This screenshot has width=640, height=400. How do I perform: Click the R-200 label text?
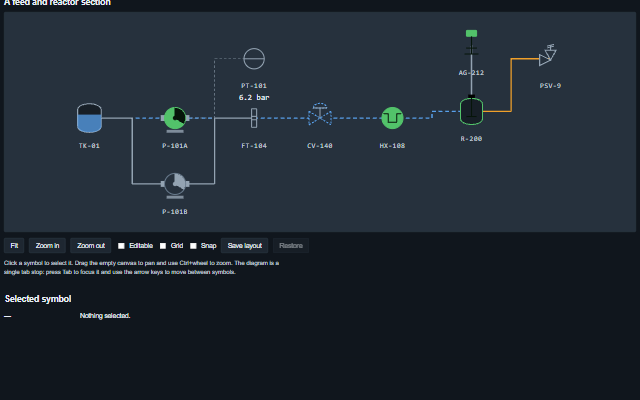[x=471, y=139]
